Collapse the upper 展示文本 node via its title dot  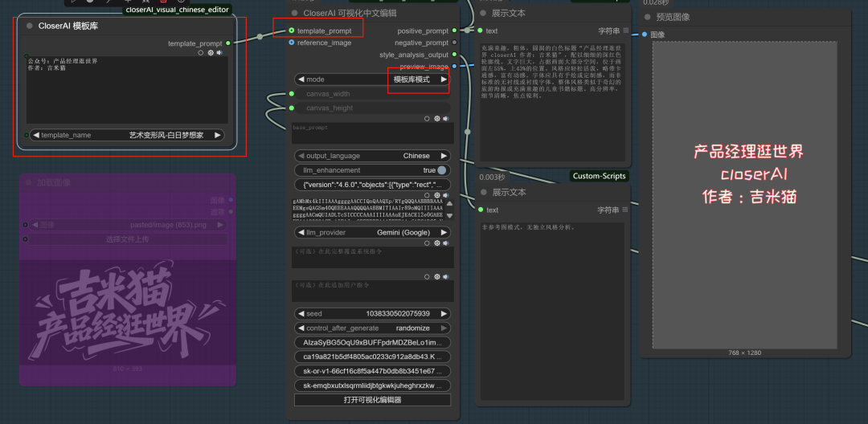pyautogui.click(x=485, y=13)
